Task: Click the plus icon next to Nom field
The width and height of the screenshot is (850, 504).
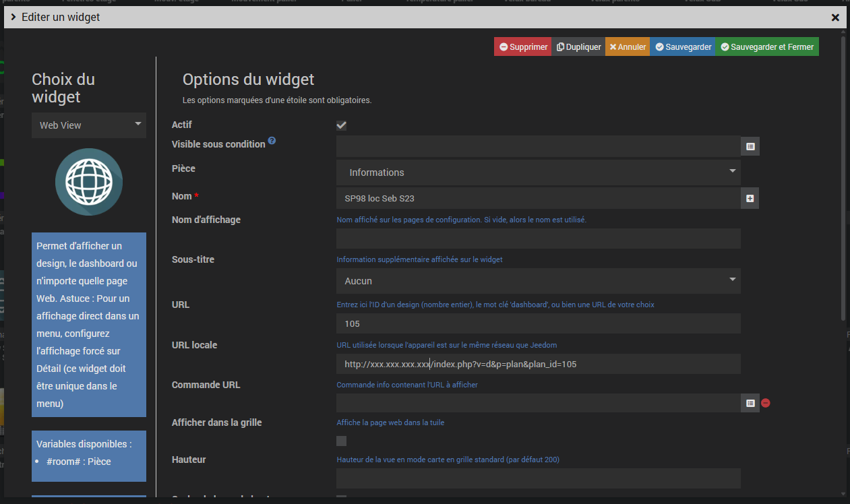Action: pos(750,199)
